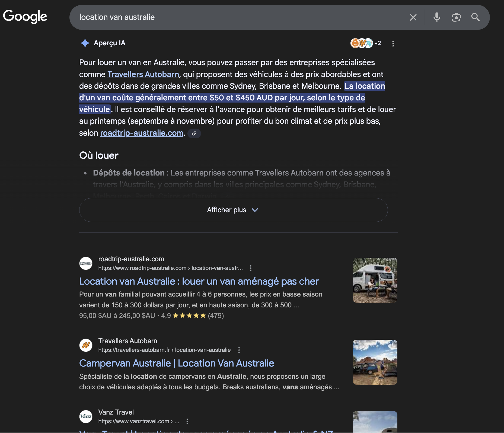Open result 'Location van Australie : louer un van'
Image resolution: width=504 pixels, height=433 pixels.
(x=199, y=281)
